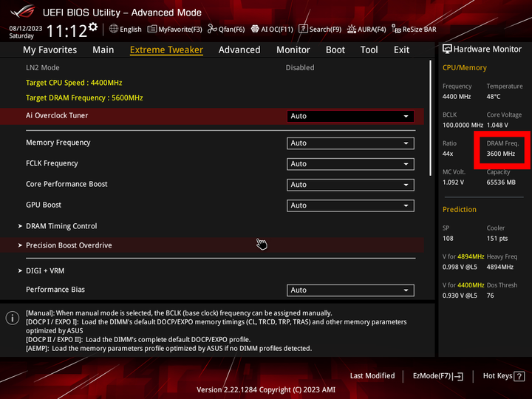
Task: Open the Core Performance Boost dropdown
Action: [350, 185]
